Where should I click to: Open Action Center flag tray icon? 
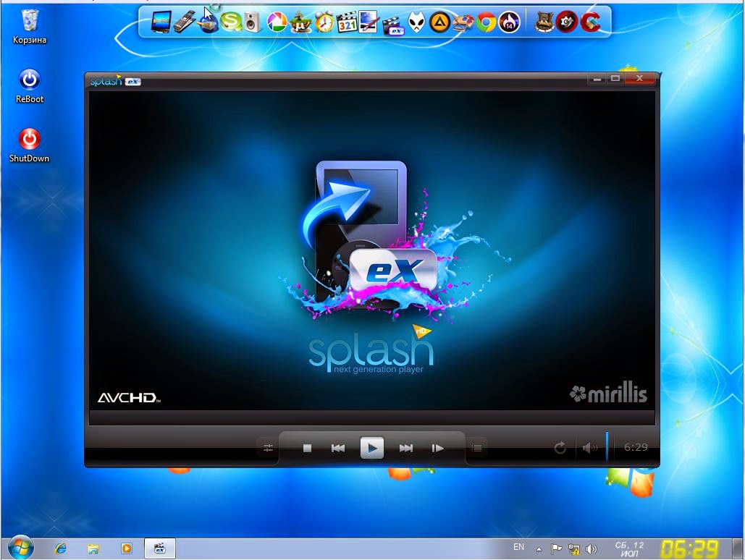click(x=556, y=550)
